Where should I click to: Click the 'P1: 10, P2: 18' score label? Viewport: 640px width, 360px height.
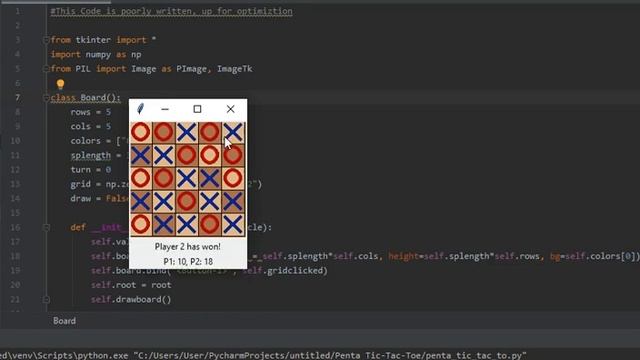188,261
